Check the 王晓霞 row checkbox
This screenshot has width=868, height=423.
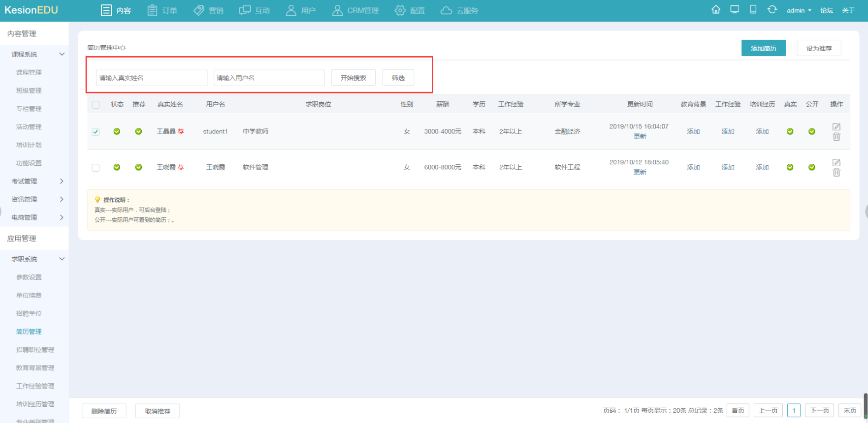[x=96, y=168]
